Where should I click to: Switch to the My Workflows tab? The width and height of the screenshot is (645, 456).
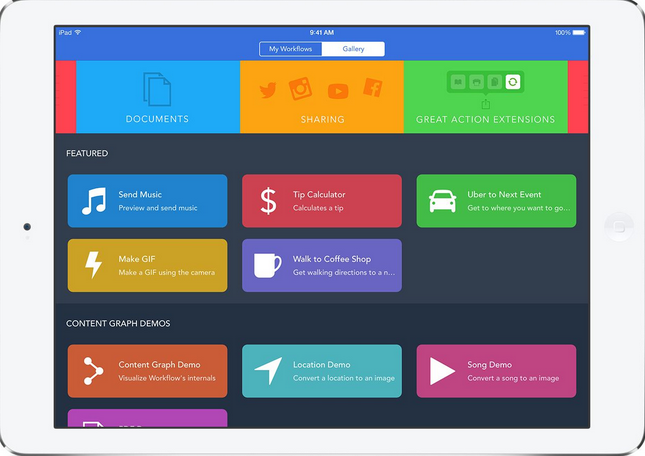tap(290, 49)
